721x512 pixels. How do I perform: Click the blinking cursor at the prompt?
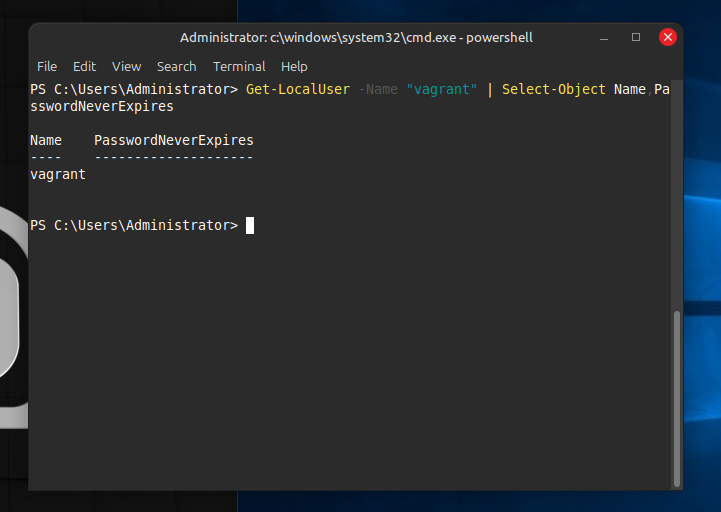pos(250,225)
